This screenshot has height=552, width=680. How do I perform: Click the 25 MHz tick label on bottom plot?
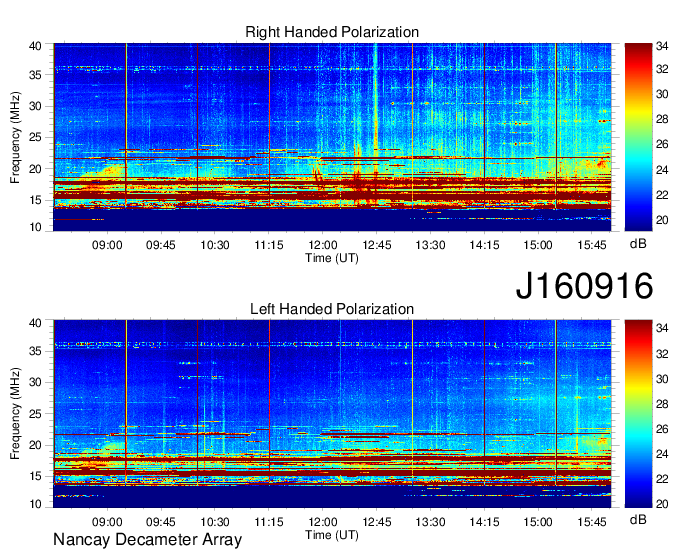(x=35, y=414)
